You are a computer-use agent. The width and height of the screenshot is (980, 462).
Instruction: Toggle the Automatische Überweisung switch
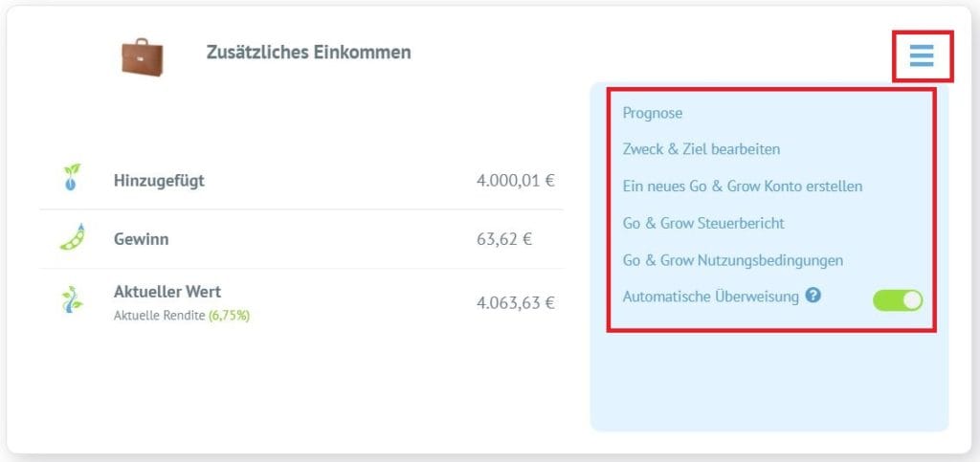coord(898,301)
